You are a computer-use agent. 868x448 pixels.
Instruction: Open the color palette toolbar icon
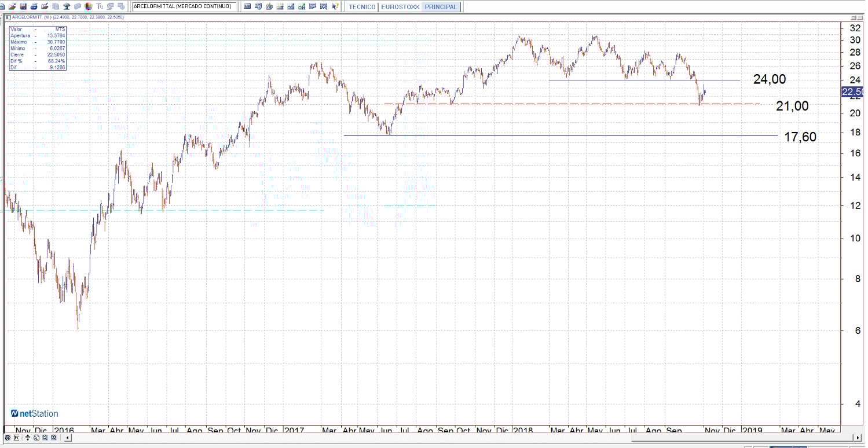[x=88, y=6]
